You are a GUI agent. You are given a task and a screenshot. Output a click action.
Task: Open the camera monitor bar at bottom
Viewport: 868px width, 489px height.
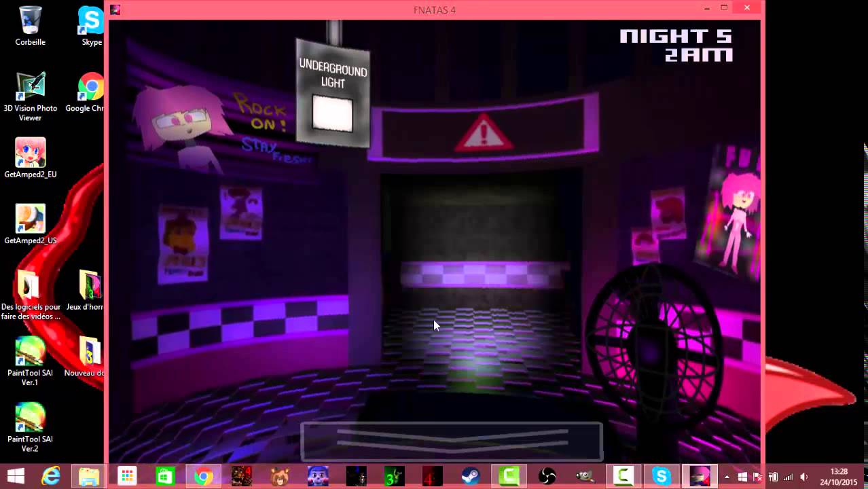click(x=452, y=441)
